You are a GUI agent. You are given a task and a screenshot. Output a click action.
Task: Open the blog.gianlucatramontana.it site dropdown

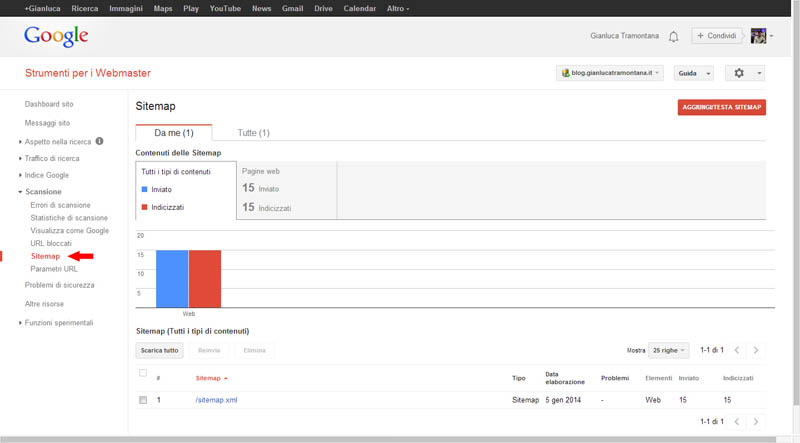pyautogui.click(x=610, y=73)
